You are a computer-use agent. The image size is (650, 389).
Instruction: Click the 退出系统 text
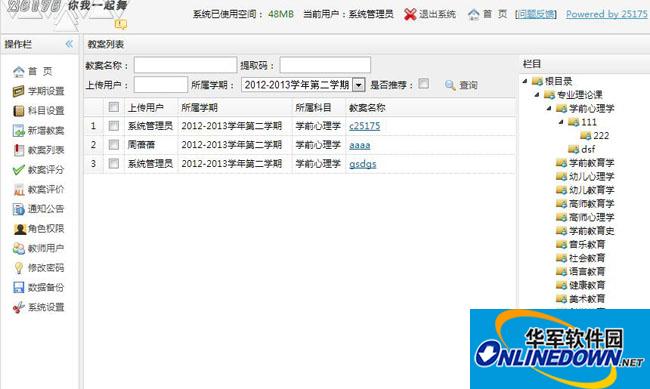pyautogui.click(x=437, y=15)
